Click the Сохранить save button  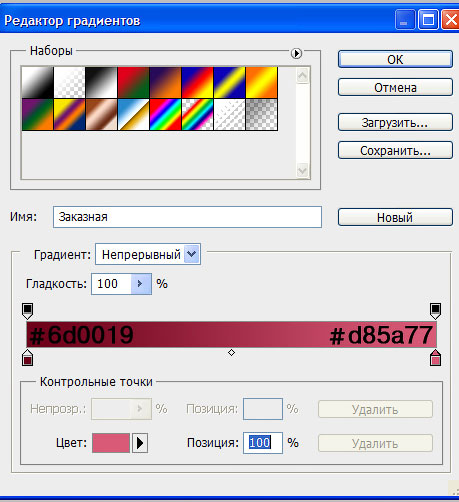(395, 150)
